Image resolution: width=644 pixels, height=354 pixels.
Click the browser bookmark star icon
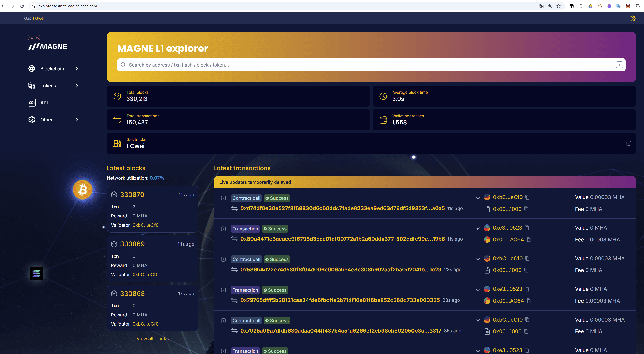tap(558, 6)
